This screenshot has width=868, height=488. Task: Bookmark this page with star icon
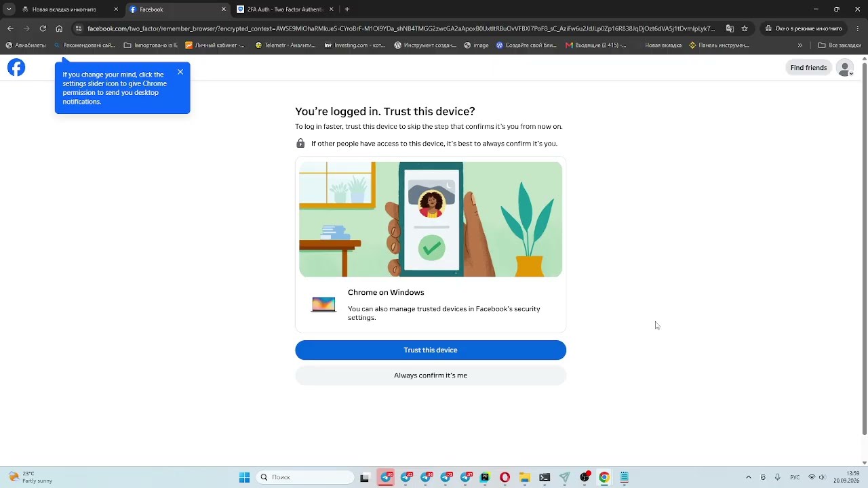click(x=745, y=28)
